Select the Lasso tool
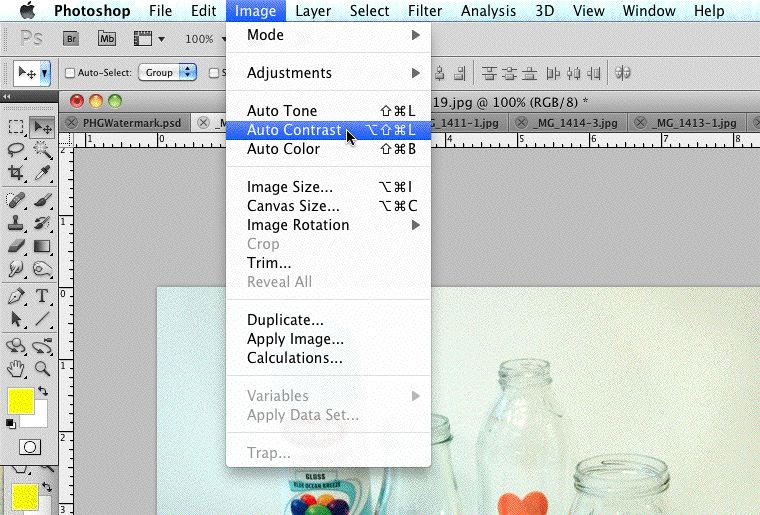The width and height of the screenshot is (760, 515). [x=16, y=150]
